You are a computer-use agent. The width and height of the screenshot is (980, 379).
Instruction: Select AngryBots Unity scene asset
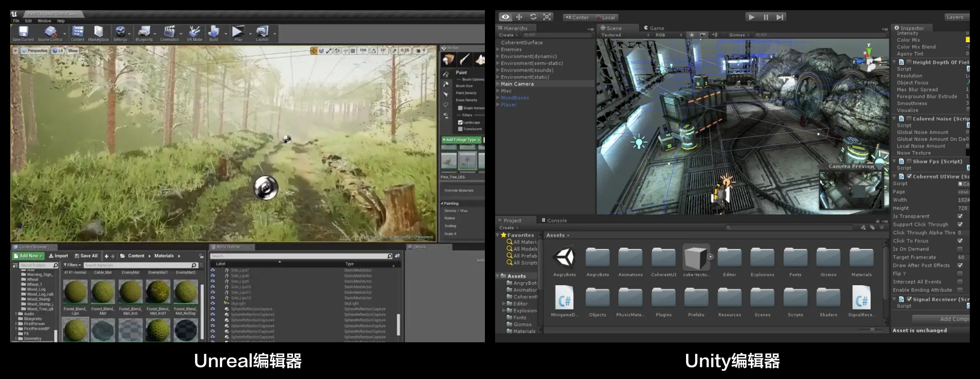click(564, 261)
